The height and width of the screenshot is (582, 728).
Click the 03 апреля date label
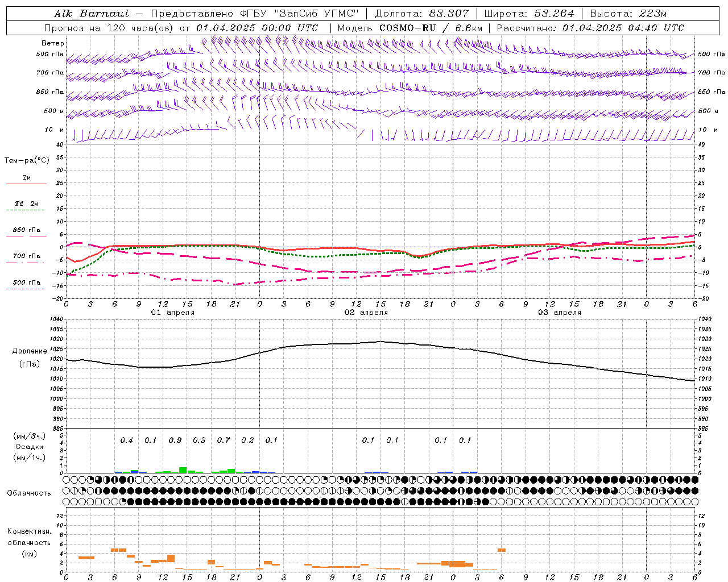point(560,313)
